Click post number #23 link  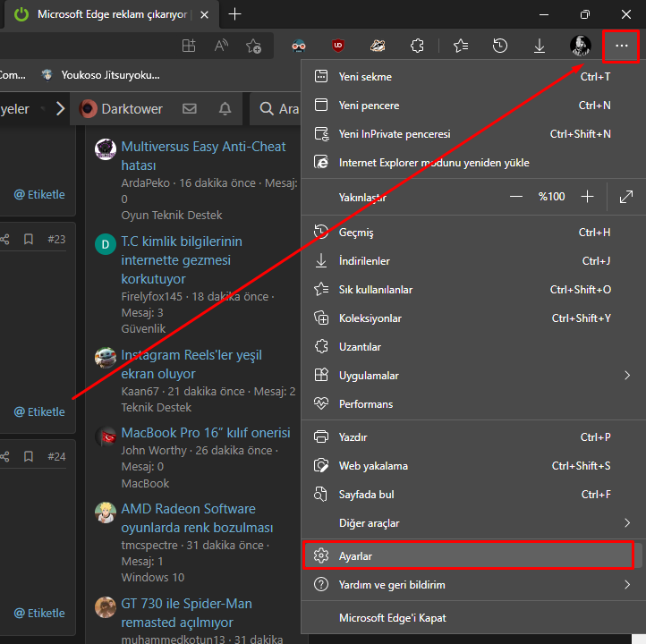tap(56, 239)
